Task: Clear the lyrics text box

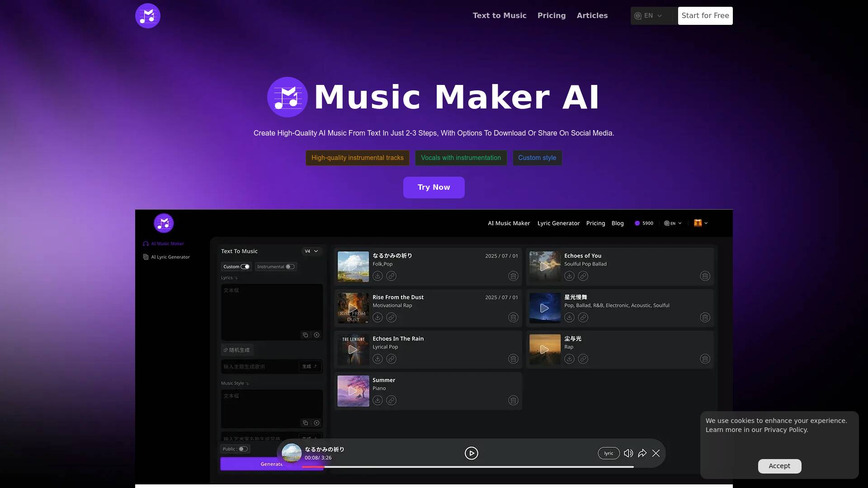Action: click(316, 335)
